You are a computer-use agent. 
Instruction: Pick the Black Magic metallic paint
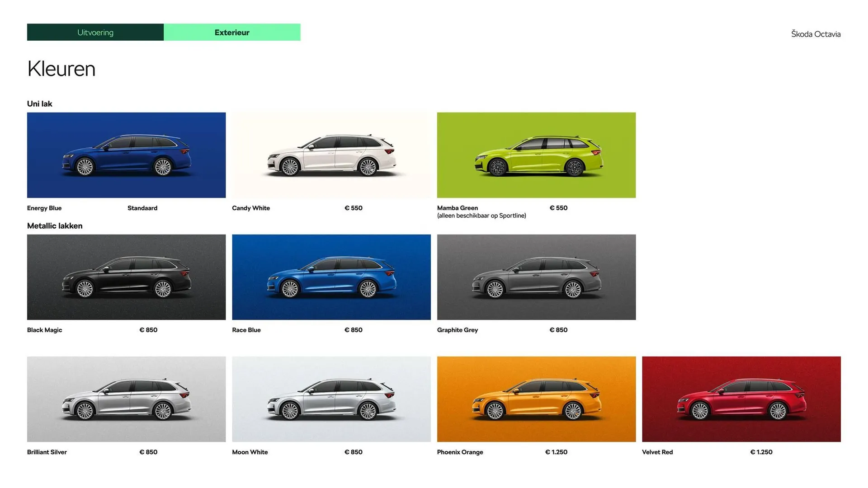(126, 277)
